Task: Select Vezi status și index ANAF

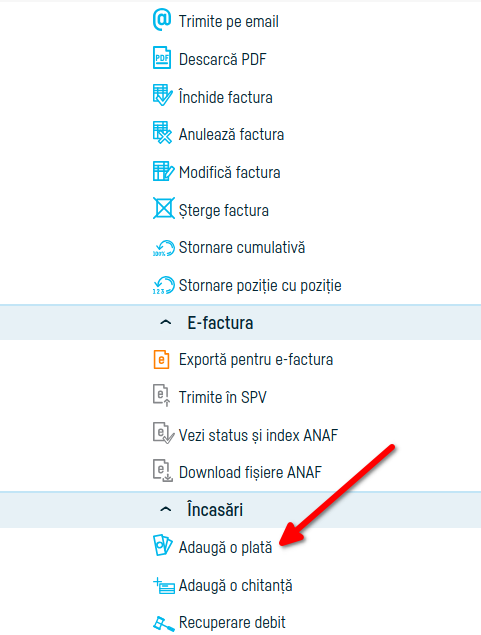Action: point(258,435)
